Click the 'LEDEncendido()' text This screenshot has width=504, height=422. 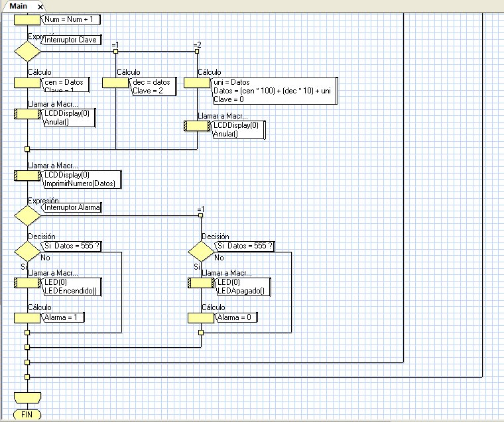[70, 291]
